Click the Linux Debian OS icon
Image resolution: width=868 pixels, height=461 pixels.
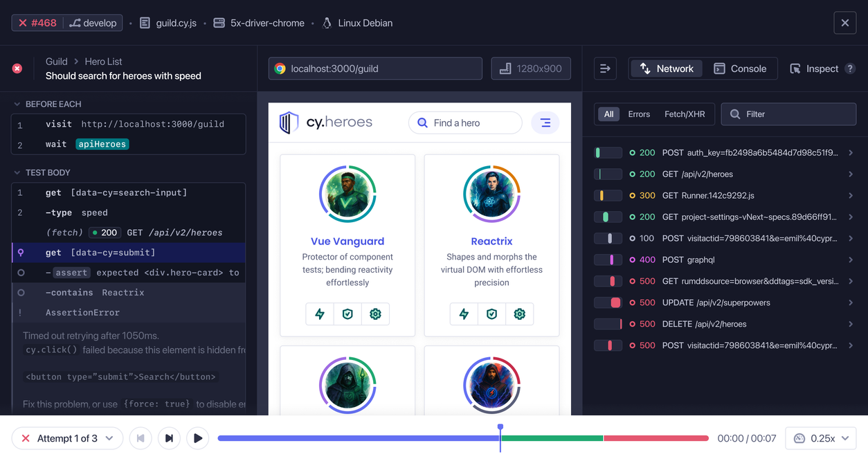(x=326, y=22)
